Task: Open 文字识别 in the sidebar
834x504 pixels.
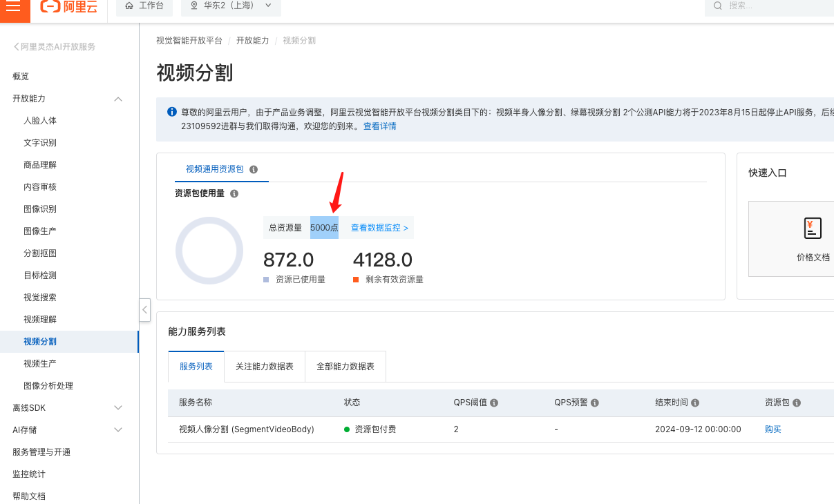Action: (40, 143)
